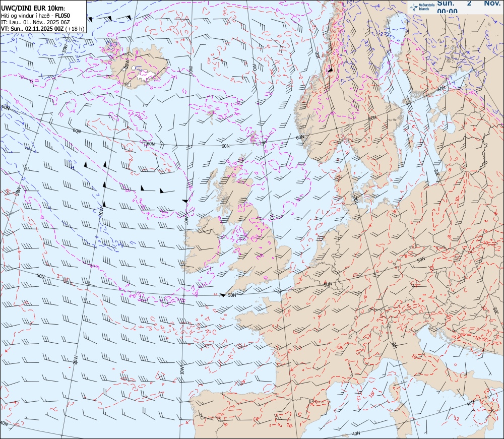Click the 50N label south of Cornwall
The image size is (504, 439).
pos(232,295)
